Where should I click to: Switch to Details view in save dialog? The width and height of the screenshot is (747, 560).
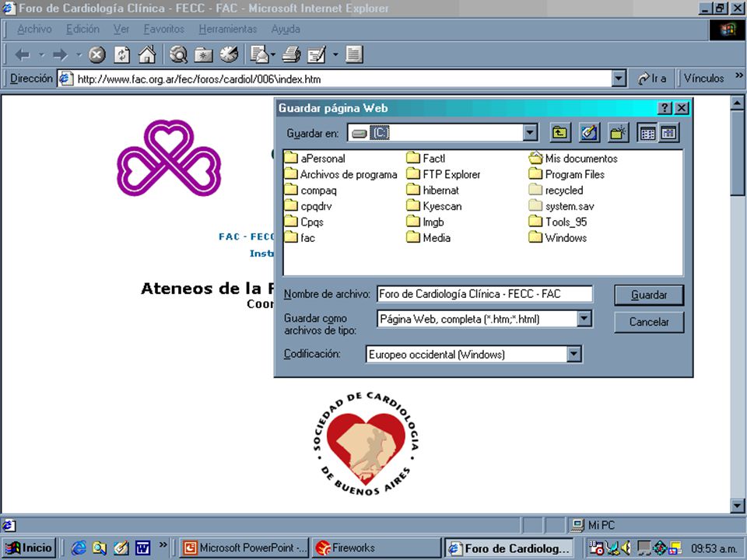668,133
